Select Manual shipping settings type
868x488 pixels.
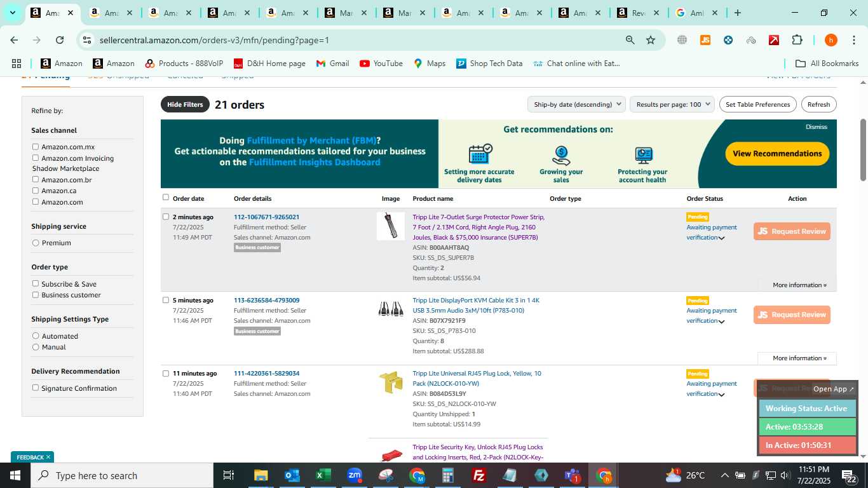coord(36,347)
